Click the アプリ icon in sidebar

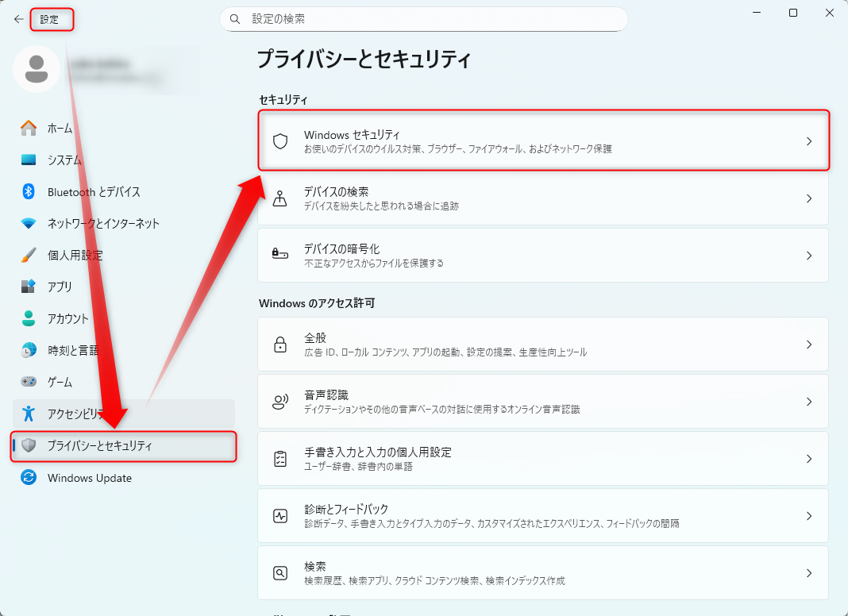[x=29, y=287]
